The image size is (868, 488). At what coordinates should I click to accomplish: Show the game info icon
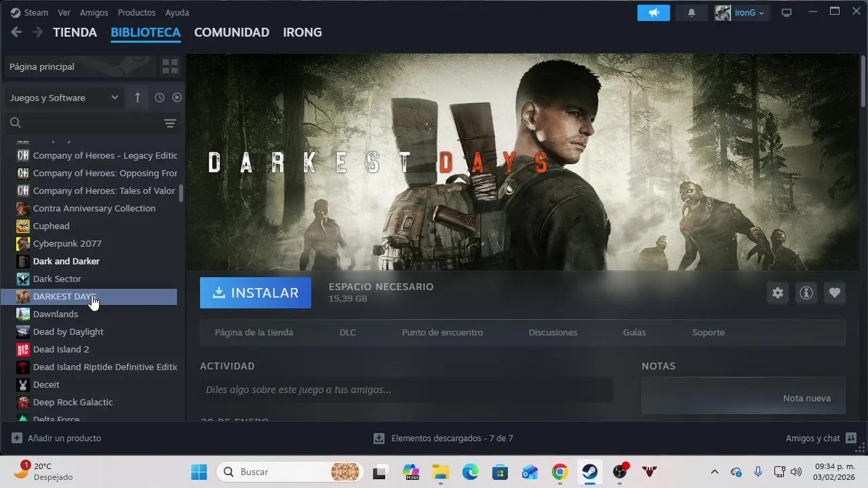[806, 293]
